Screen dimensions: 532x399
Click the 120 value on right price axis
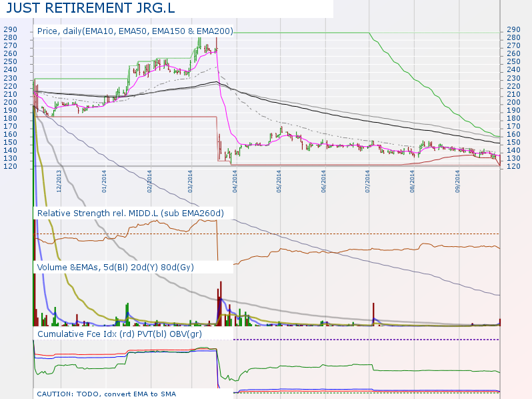coord(513,166)
